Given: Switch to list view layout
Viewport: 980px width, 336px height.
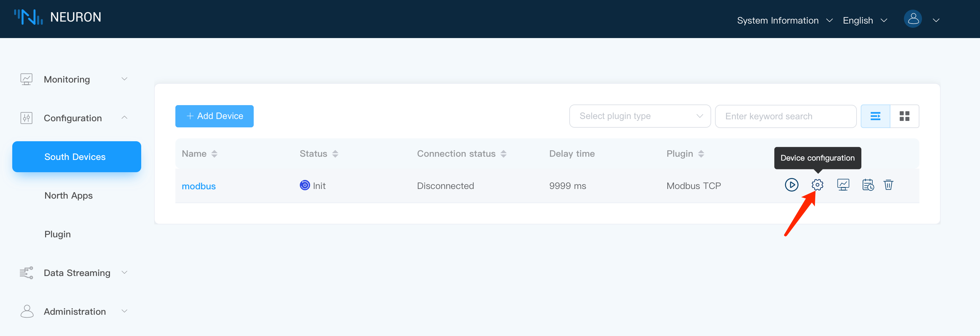Looking at the screenshot, I should pos(875,116).
